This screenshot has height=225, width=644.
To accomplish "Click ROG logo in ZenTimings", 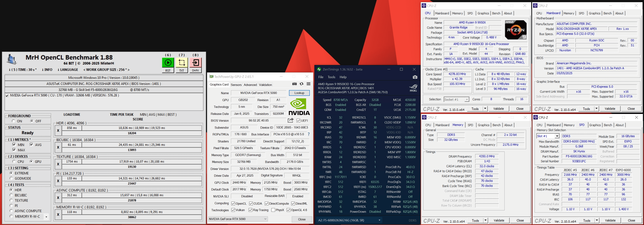I will tap(413, 88).
